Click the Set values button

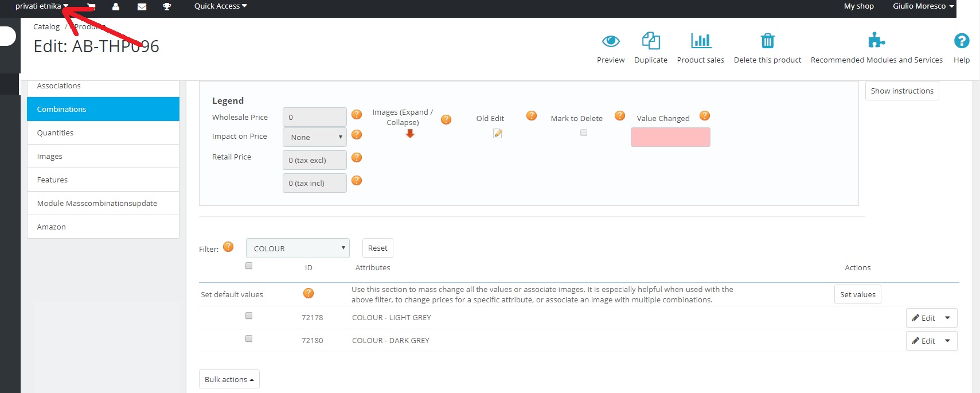(857, 294)
